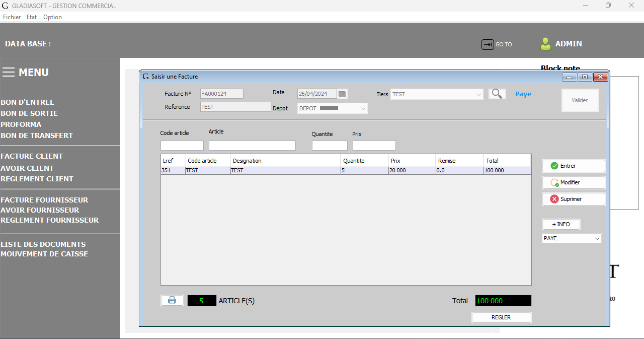Select FACTURE FOURNISSEUR in the sidebar
Image resolution: width=644 pixels, height=339 pixels.
[x=44, y=199]
